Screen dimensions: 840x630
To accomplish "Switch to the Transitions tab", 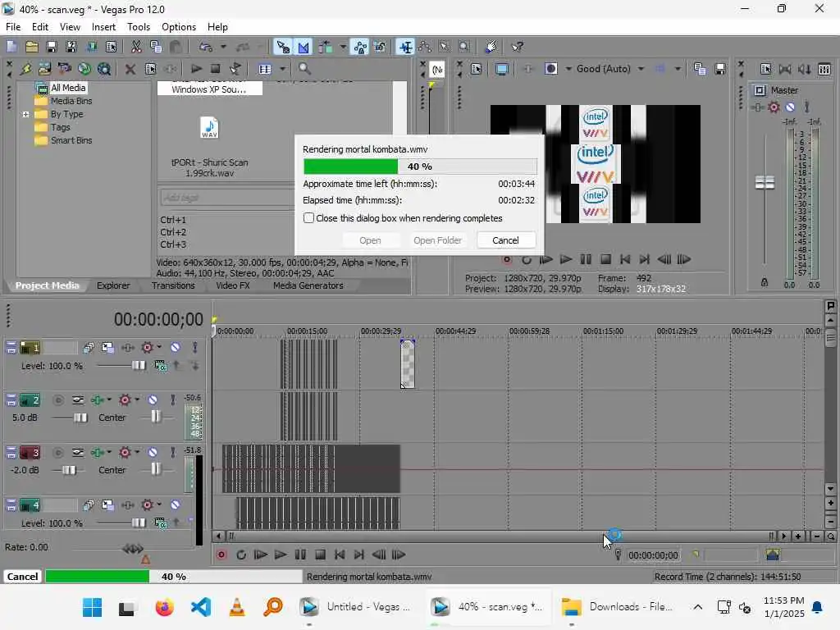I will [173, 285].
